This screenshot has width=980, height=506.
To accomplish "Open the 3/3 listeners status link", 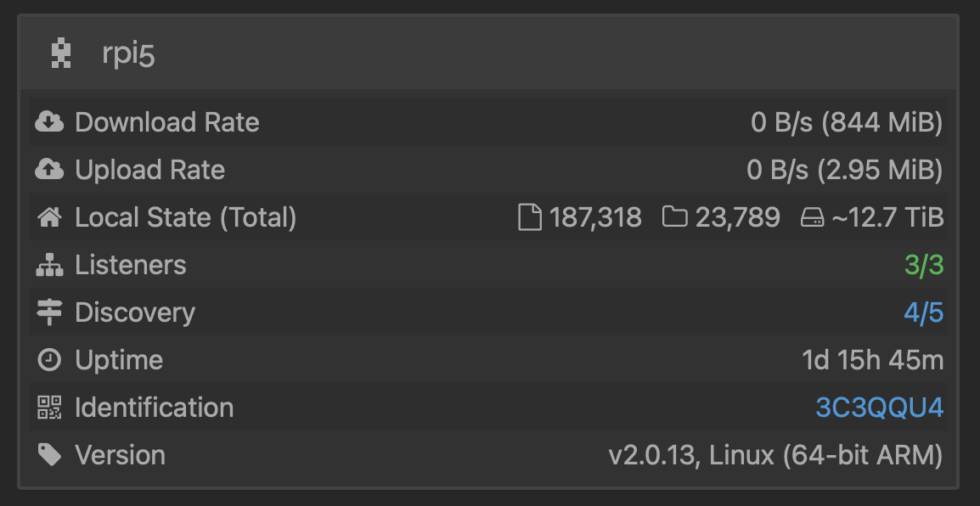I will pos(924,265).
